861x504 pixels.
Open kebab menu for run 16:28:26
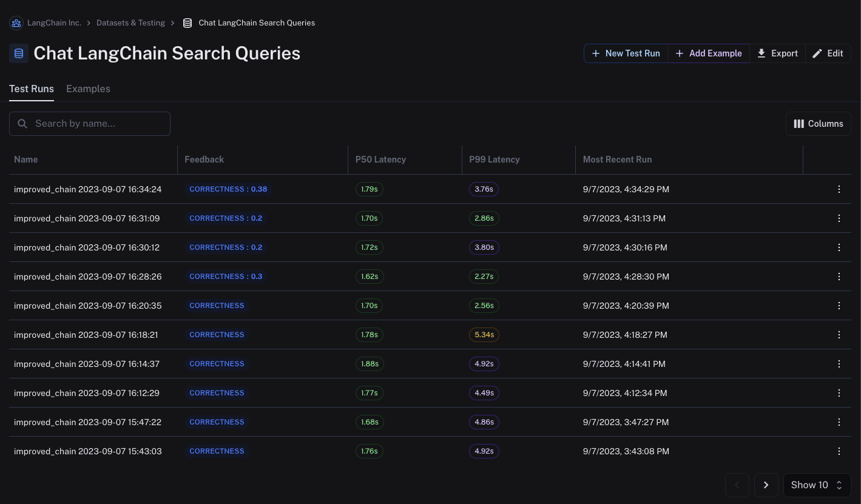point(839,277)
